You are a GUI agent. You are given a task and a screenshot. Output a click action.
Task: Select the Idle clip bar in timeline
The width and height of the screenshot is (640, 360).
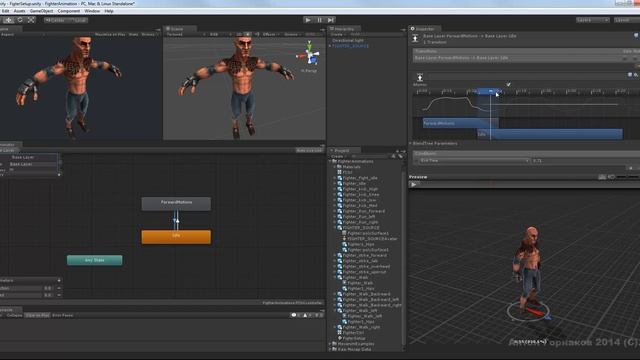click(x=550, y=134)
